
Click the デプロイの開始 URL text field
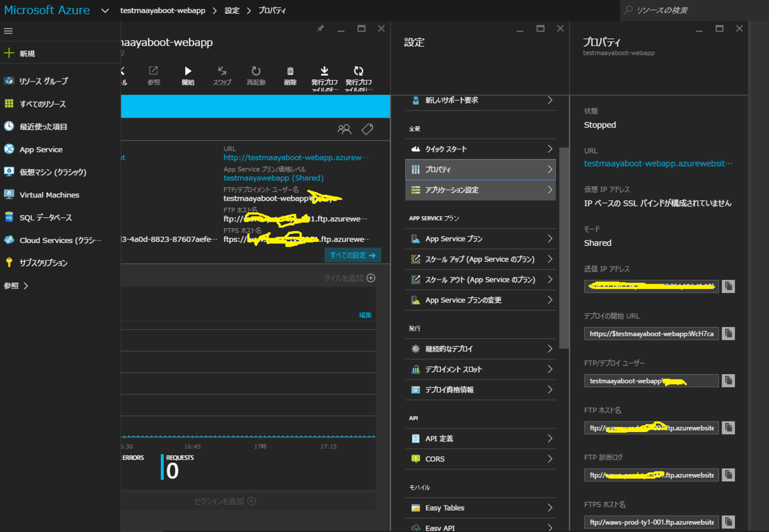(651, 333)
